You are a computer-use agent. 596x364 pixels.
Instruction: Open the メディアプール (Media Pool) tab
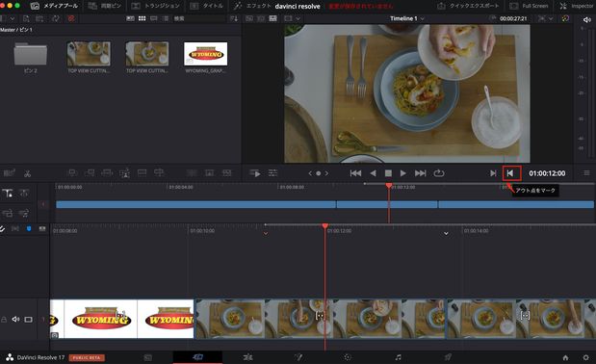pyautogui.click(x=54, y=6)
